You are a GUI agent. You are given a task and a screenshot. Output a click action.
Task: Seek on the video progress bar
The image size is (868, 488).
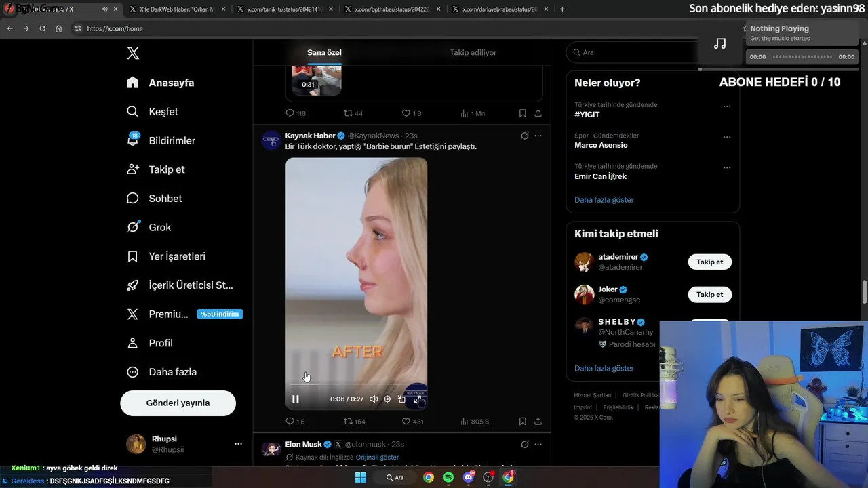[x=356, y=384]
